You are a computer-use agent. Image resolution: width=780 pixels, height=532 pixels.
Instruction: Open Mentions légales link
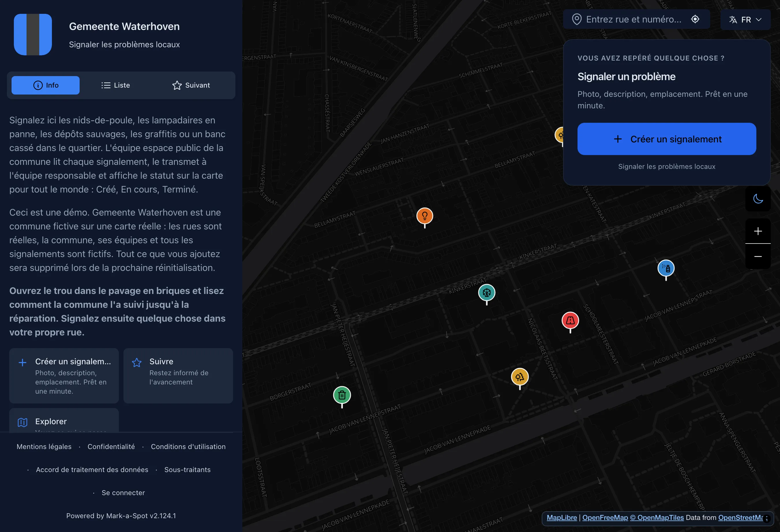point(44,446)
